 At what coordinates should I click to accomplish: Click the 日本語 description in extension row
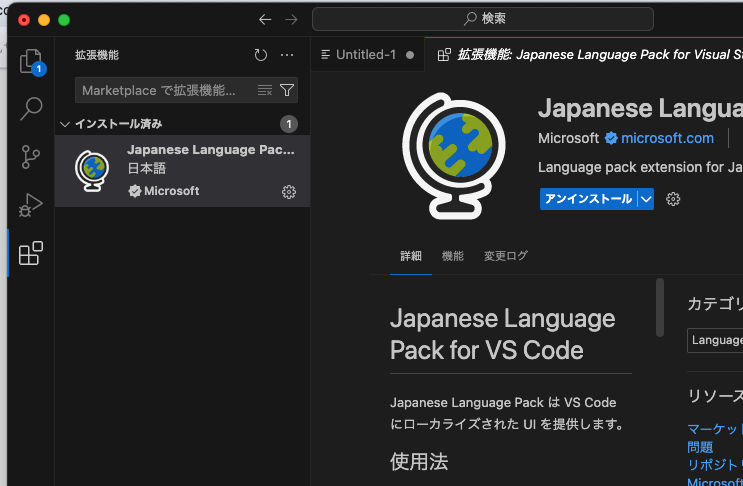[147, 169]
